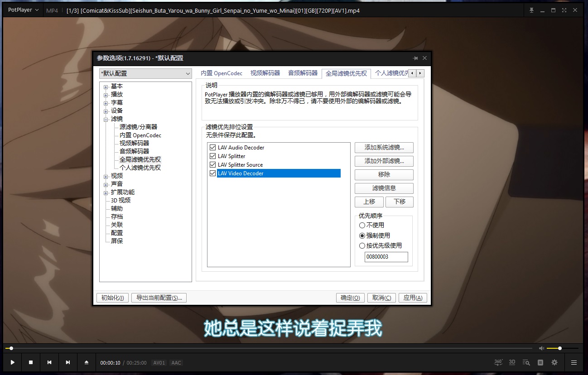Uncheck LAV Splitter filter

[x=212, y=156]
